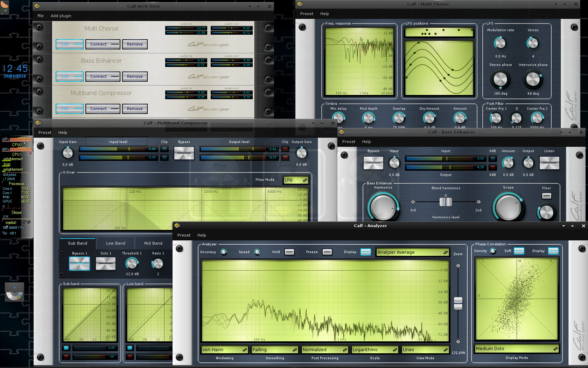Click the Inter-voice phase knob
The height and width of the screenshot is (368, 588).
coord(533,79)
